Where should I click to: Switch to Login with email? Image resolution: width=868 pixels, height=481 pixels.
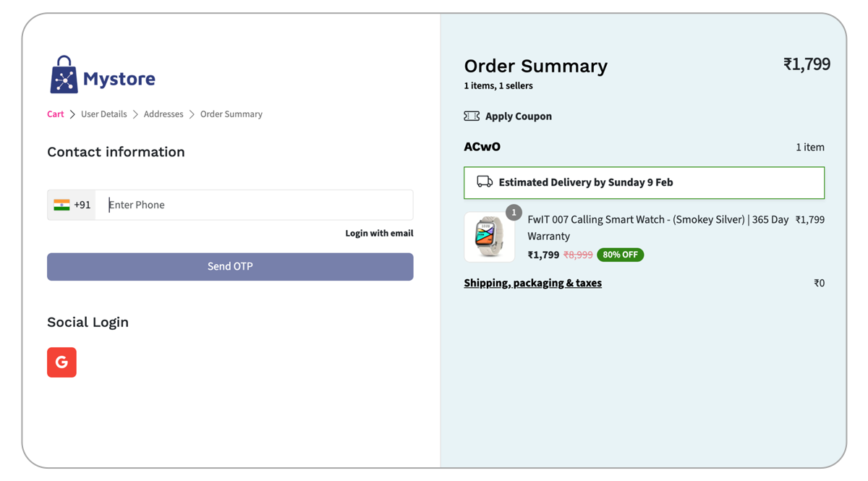(x=379, y=234)
